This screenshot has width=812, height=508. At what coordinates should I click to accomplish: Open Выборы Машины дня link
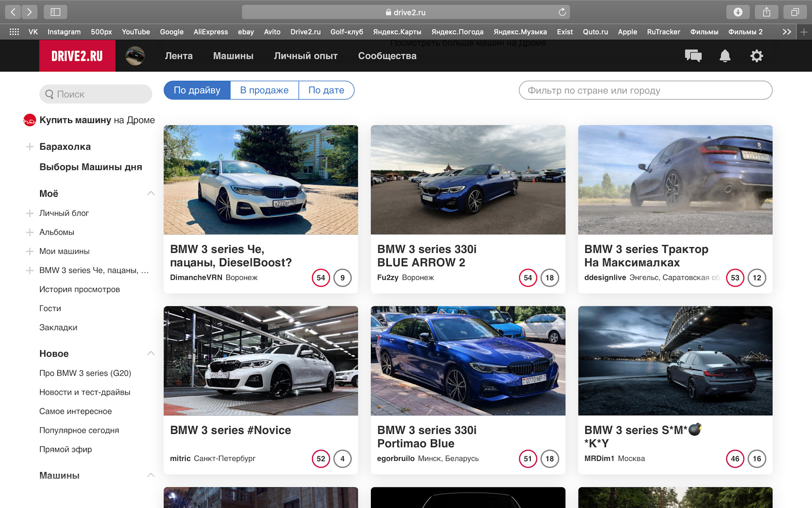click(x=91, y=167)
